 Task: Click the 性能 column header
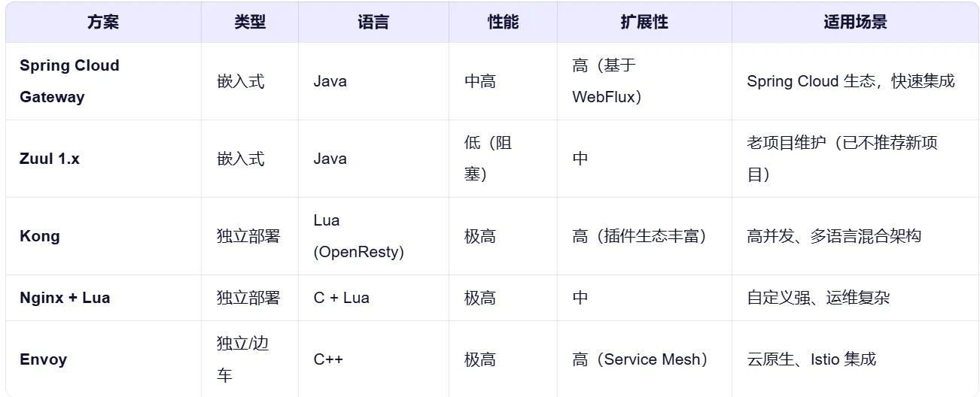coord(503,23)
